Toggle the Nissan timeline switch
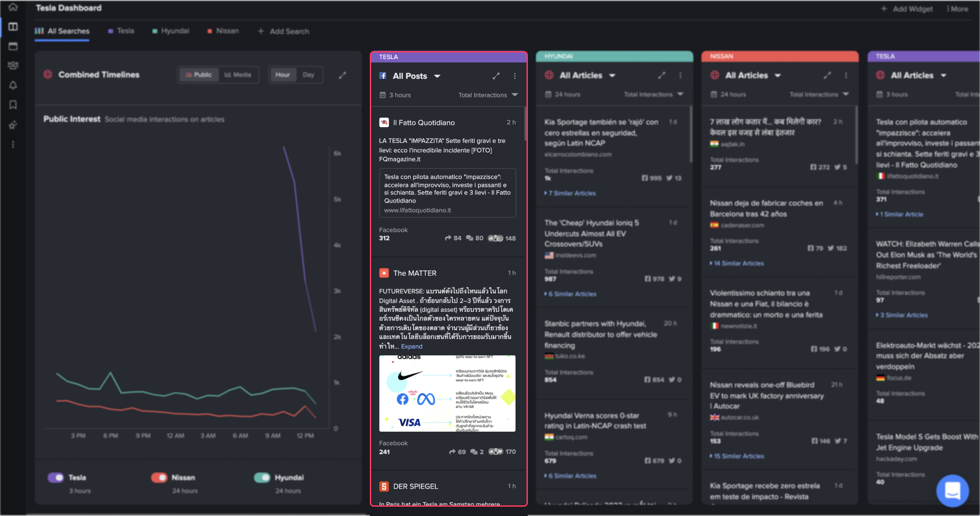This screenshot has height=516, width=980. coord(159,477)
